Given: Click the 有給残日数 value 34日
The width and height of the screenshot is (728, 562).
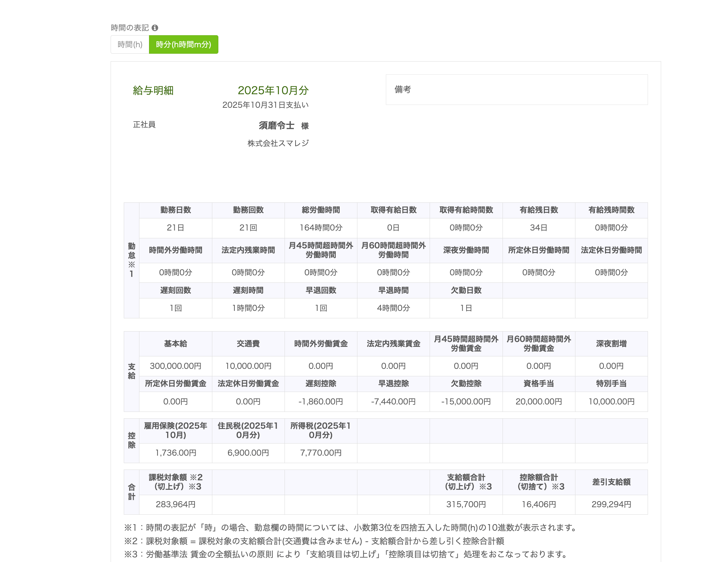Looking at the screenshot, I should 538,228.
